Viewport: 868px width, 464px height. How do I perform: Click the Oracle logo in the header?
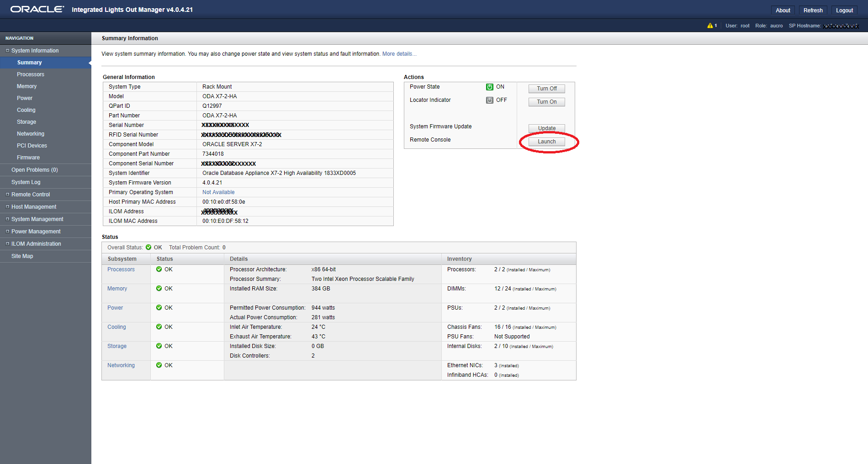37,9
